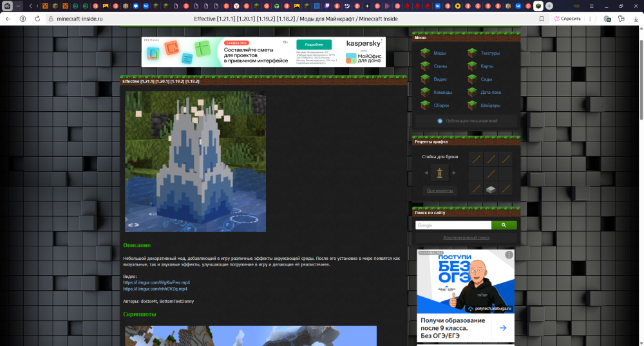644x346 pixels.
Task: Open the mountain screenshot under Скриншоты
Action: tap(251, 336)
